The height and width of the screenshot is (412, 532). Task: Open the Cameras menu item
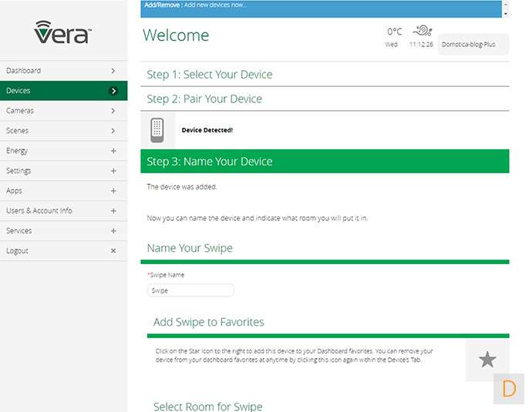click(x=63, y=111)
